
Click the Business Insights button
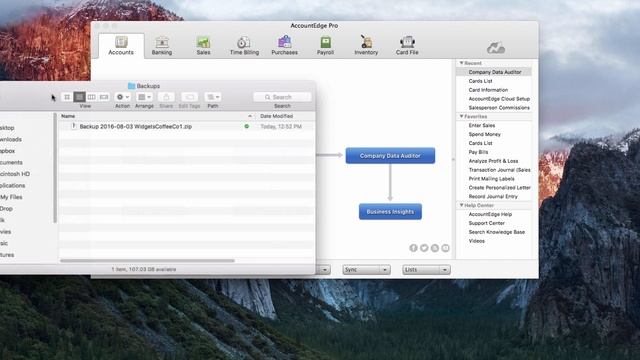pos(390,211)
